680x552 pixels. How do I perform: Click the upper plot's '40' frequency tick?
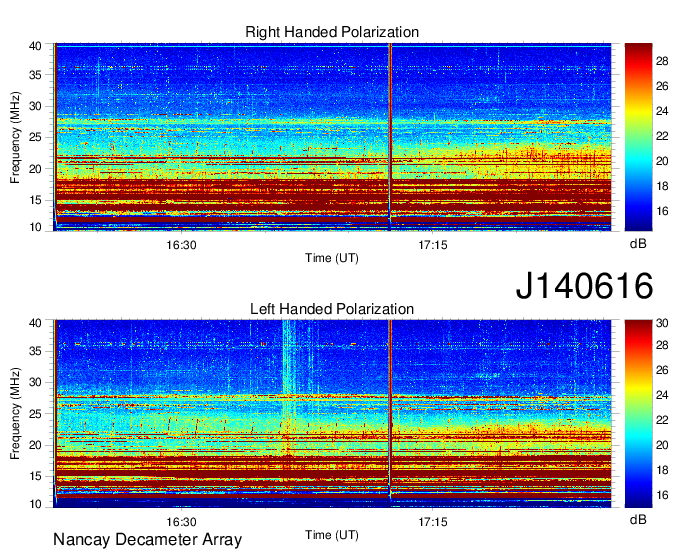tap(35, 46)
